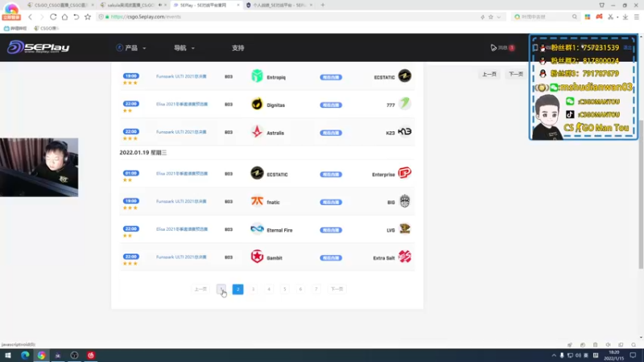
Task: Switch to the CSGO first browser tab
Action: pos(60,6)
